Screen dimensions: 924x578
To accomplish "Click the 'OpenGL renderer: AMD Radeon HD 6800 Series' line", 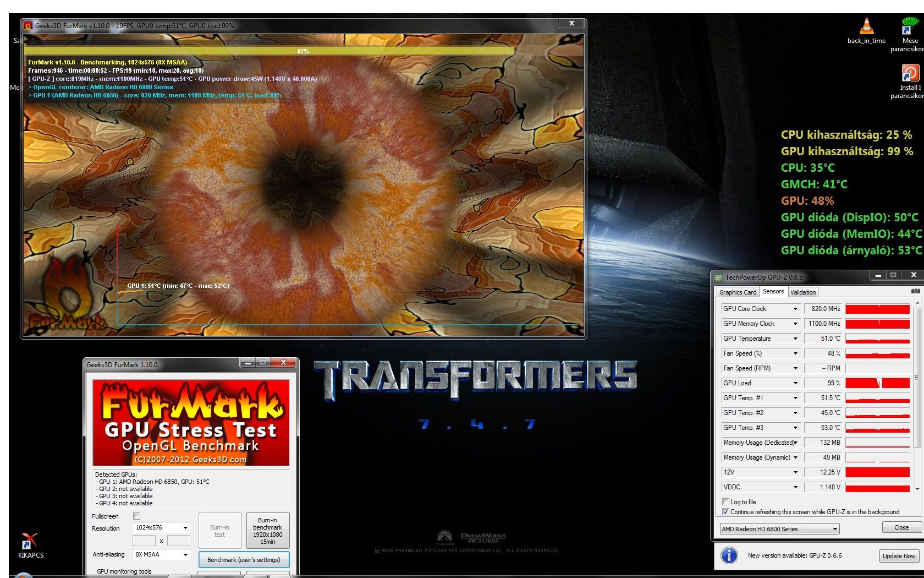I will point(101,87).
